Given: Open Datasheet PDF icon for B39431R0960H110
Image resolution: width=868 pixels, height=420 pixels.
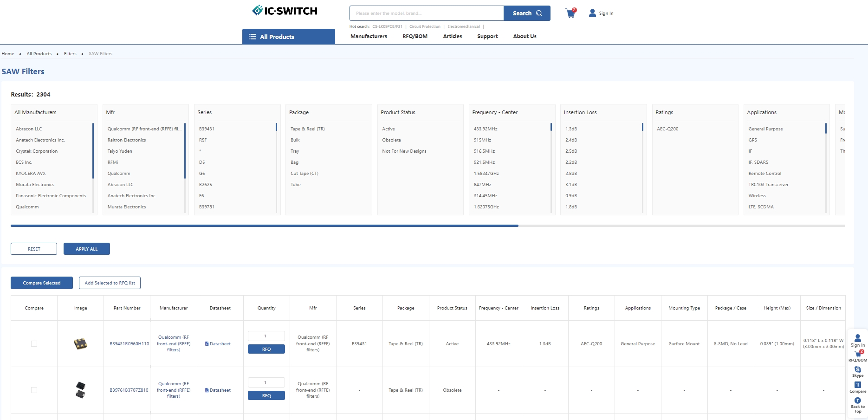Looking at the screenshot, I should pos(207,344).
